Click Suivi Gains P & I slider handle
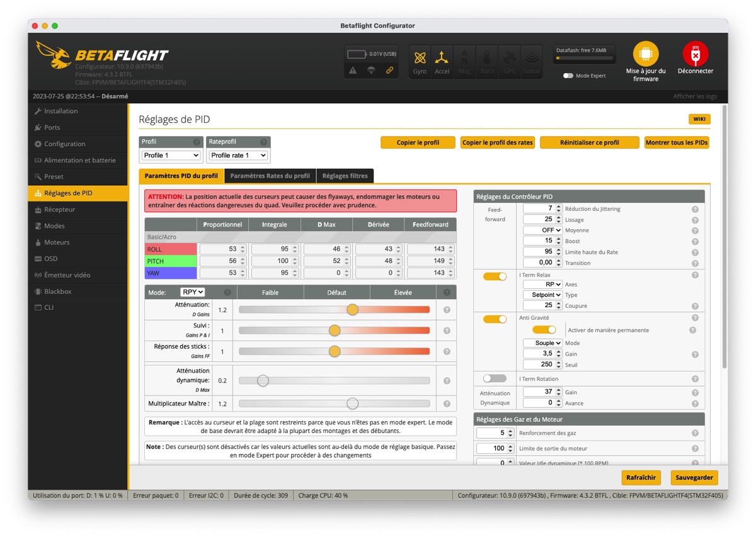756x537 pixels. 335,331
